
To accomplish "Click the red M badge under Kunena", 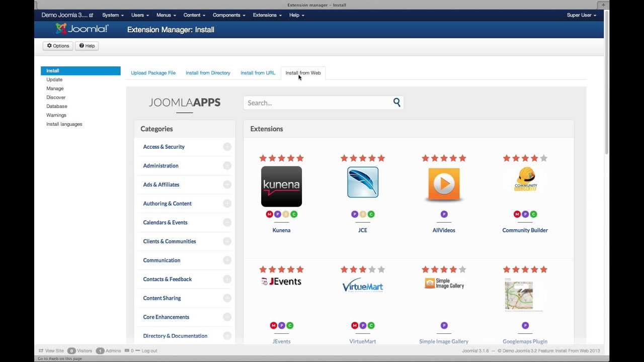I will click(x=269, y=214).
